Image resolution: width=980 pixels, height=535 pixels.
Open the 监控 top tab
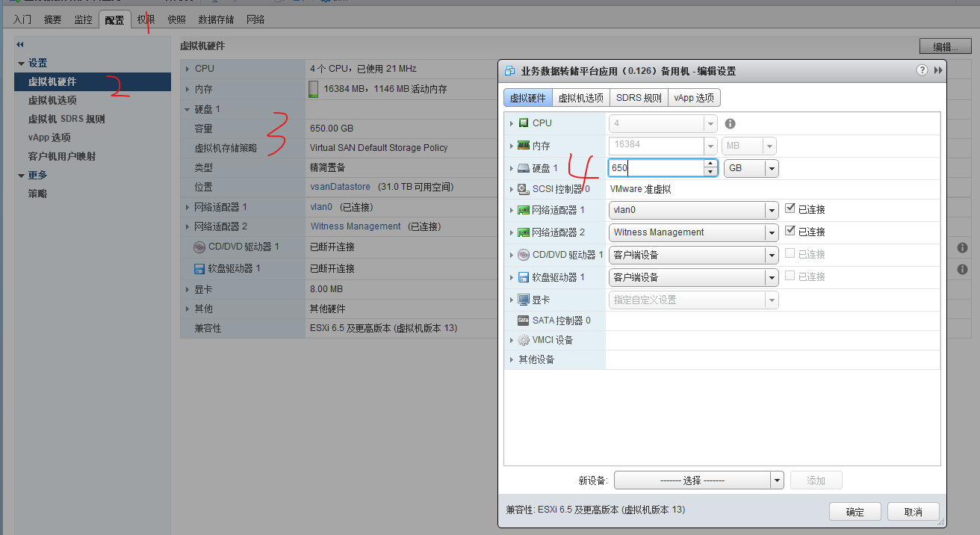tap(83, 19)
